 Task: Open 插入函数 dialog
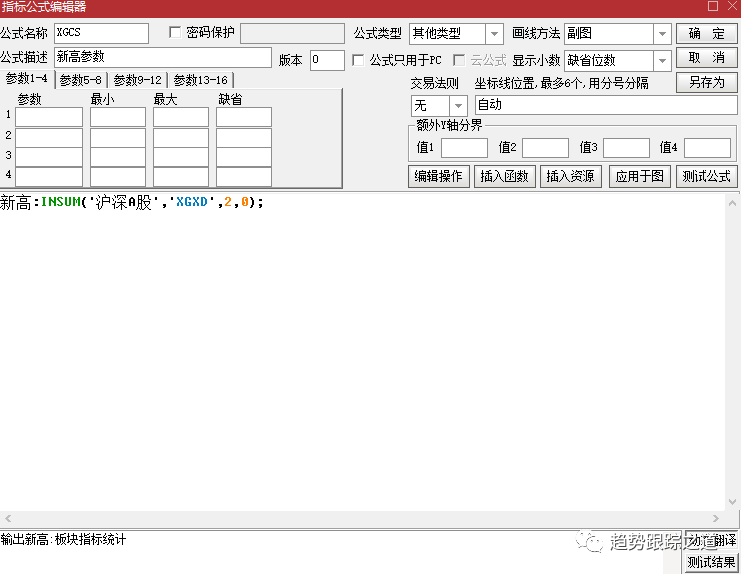coord(503,176)
